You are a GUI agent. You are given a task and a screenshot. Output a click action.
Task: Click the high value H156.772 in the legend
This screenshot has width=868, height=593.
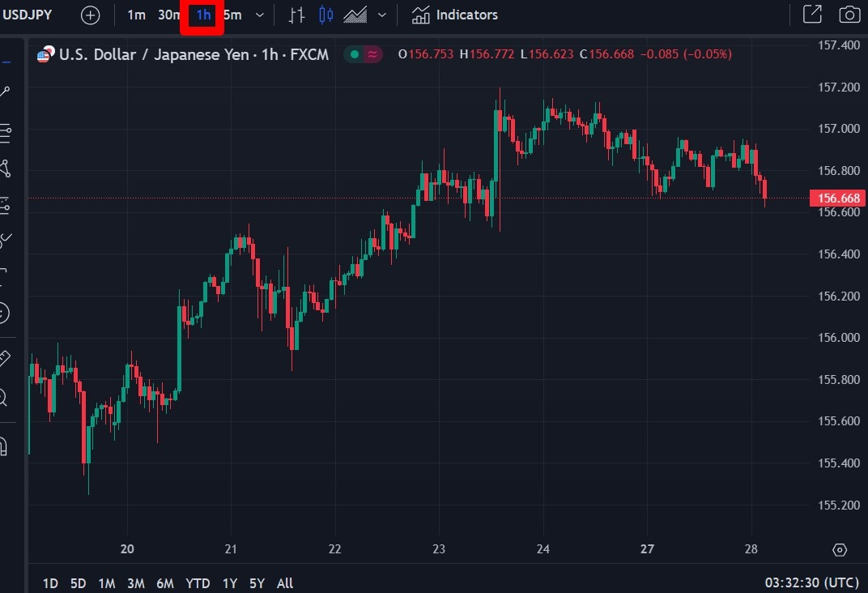[x=487, y=54]
